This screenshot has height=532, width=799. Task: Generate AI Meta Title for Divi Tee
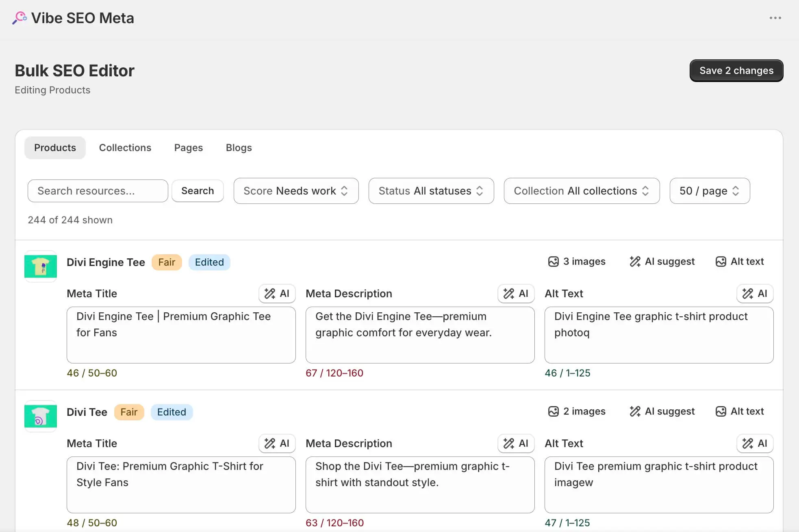[x=277, y=443]
